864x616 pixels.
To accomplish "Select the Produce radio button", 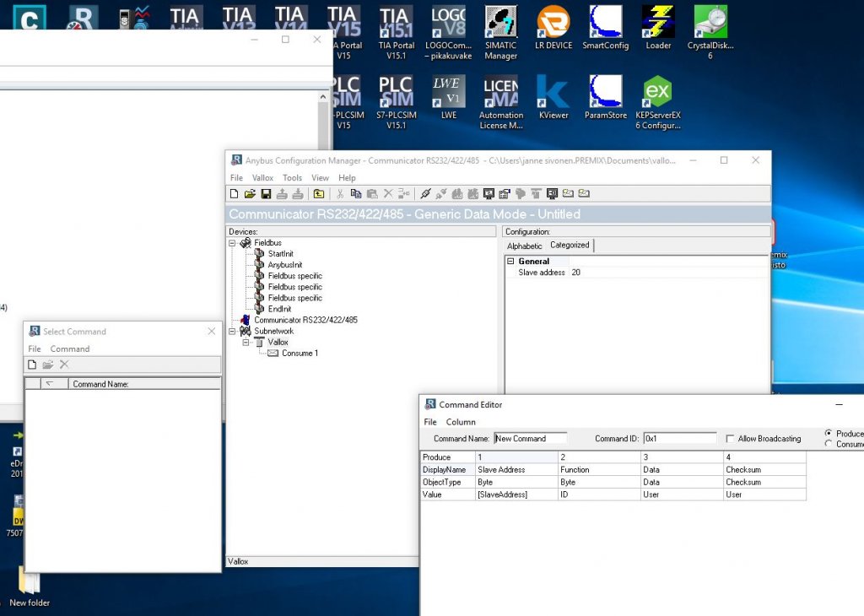I will [x=829, y=433].
